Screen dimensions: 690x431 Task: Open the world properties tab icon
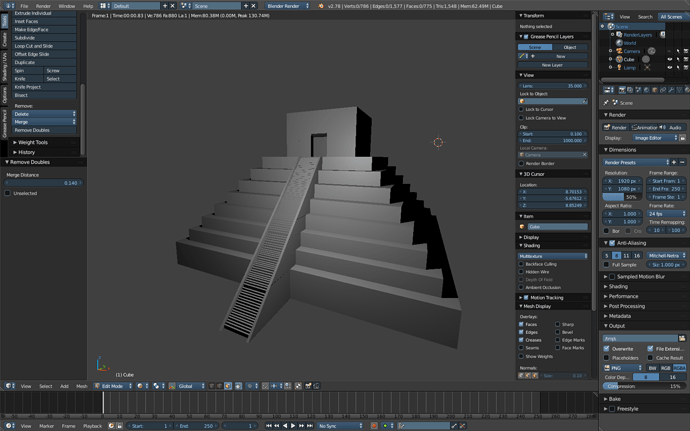click(x=646, y=90)
